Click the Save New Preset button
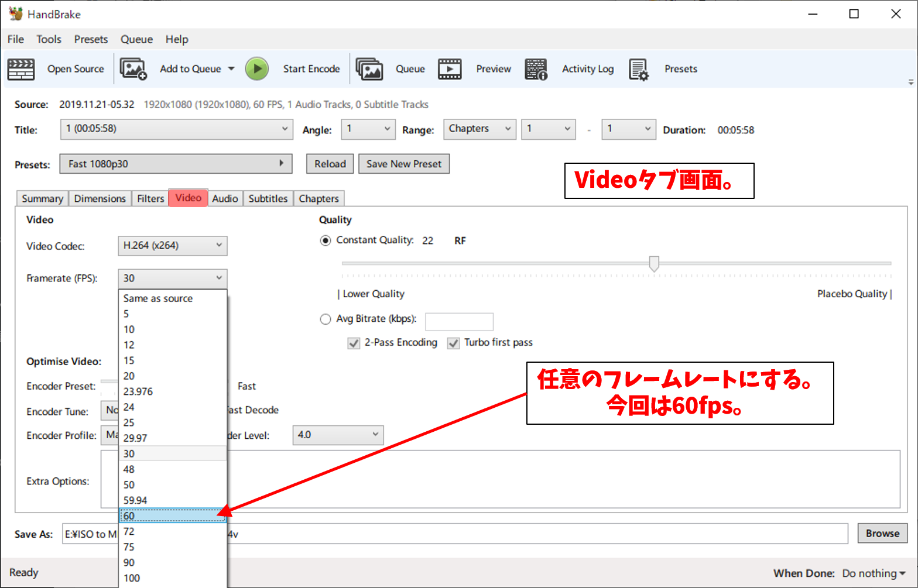The height and width of the screenshot is (588, 918). point(404,164)
